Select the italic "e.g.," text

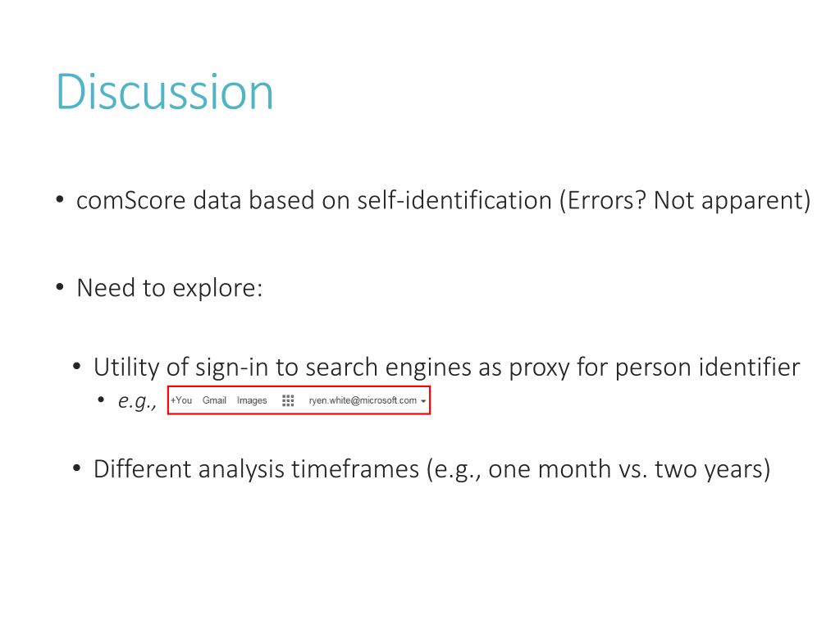(x=137, y=401)
